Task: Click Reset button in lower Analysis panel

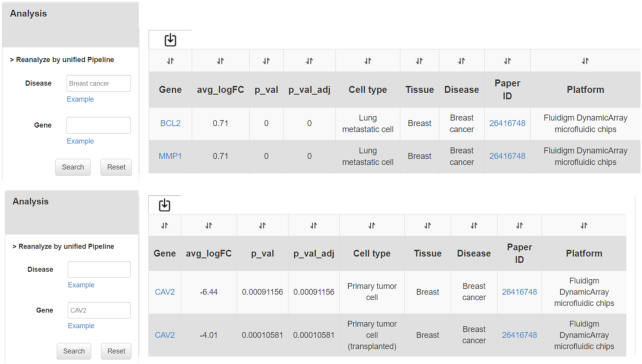Action: point(116,351)
